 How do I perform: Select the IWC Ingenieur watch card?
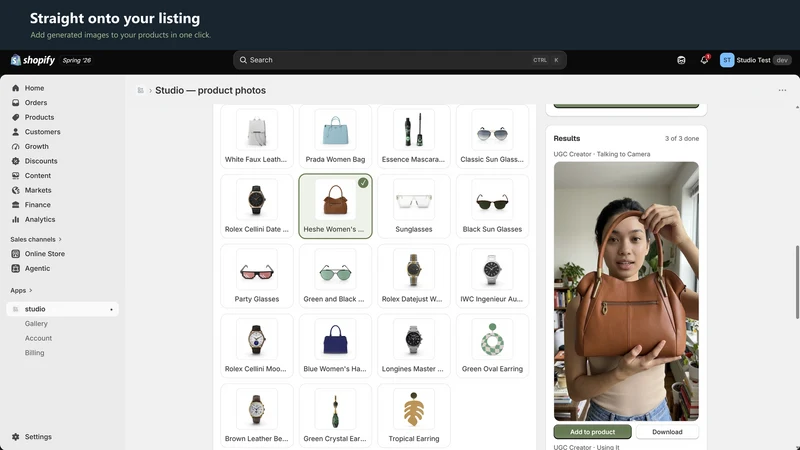pyautogui.click(x=492, y=276)
